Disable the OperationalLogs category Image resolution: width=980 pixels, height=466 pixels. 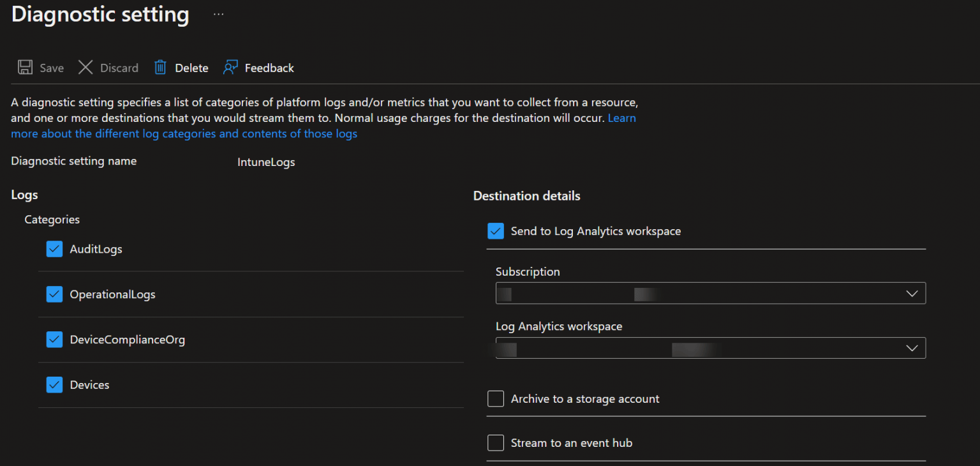[54, 294]
